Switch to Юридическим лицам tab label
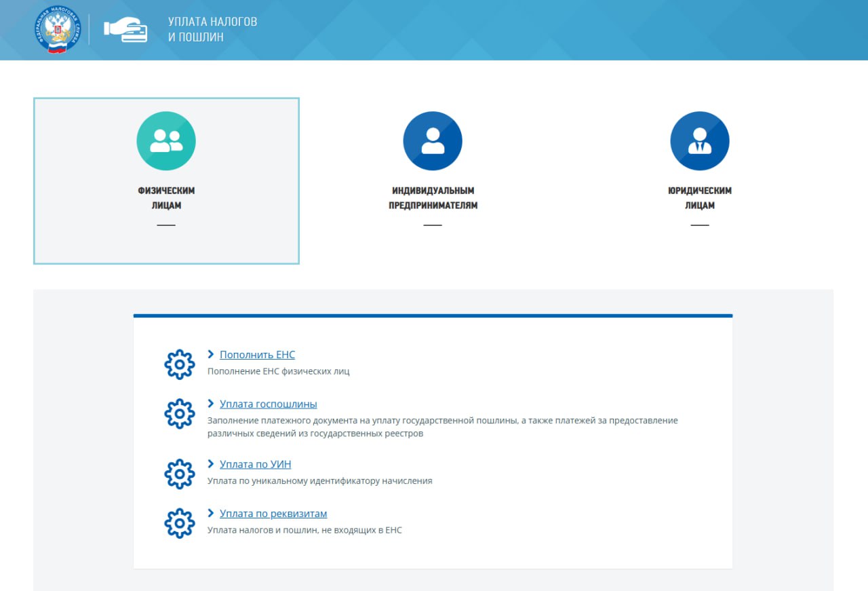 pyautogui.click(x=699, y=198)
